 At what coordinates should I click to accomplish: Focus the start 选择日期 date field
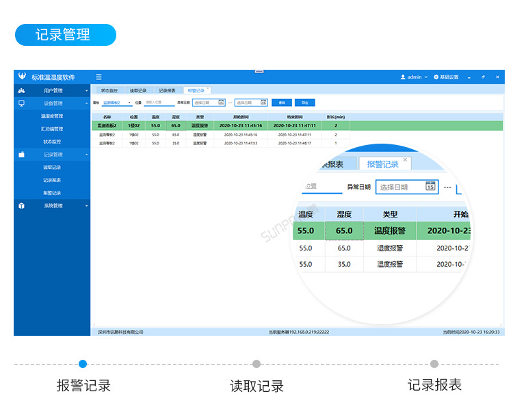[x=209, y=103]
